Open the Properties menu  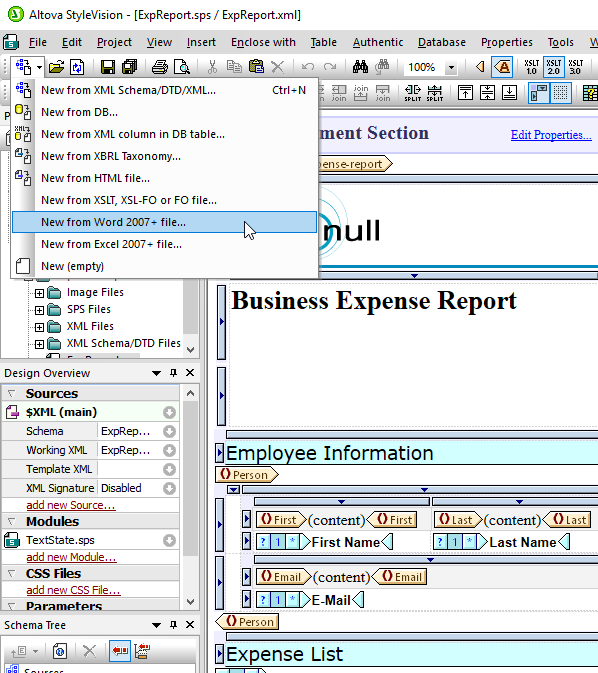(507, 42)
